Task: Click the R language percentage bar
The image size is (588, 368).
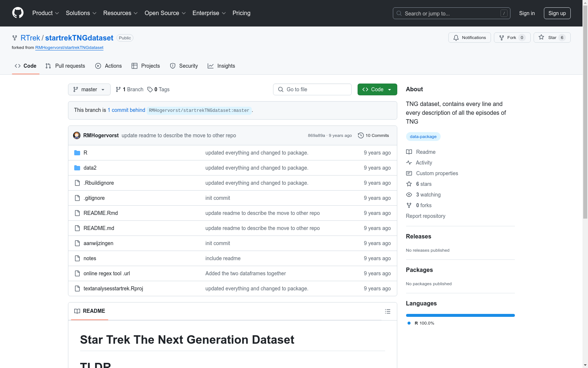Action: click(x=460, y=315)
